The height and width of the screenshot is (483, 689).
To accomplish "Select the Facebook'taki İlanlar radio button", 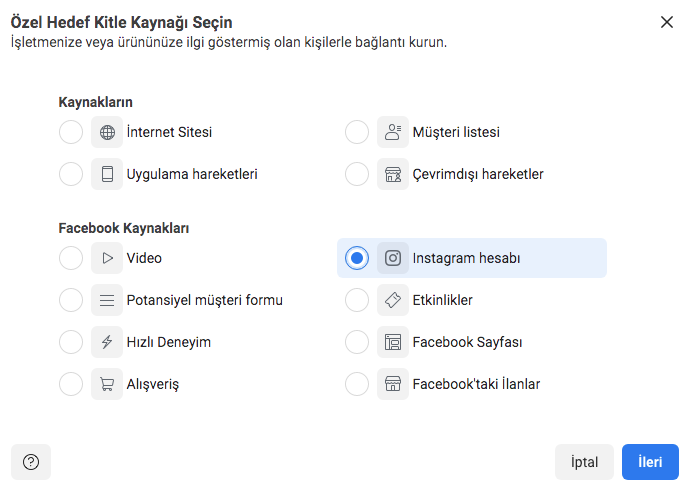I will tap(357, 384).
